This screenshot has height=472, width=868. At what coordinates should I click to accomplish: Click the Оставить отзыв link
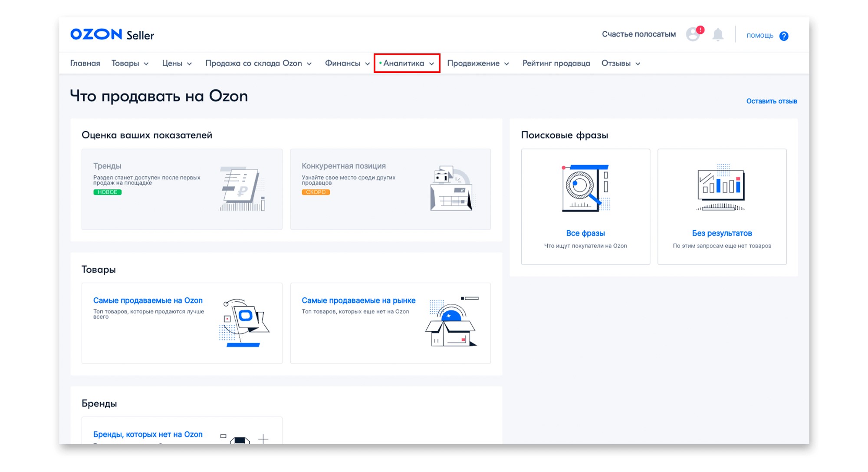click(x=772, y=101)
